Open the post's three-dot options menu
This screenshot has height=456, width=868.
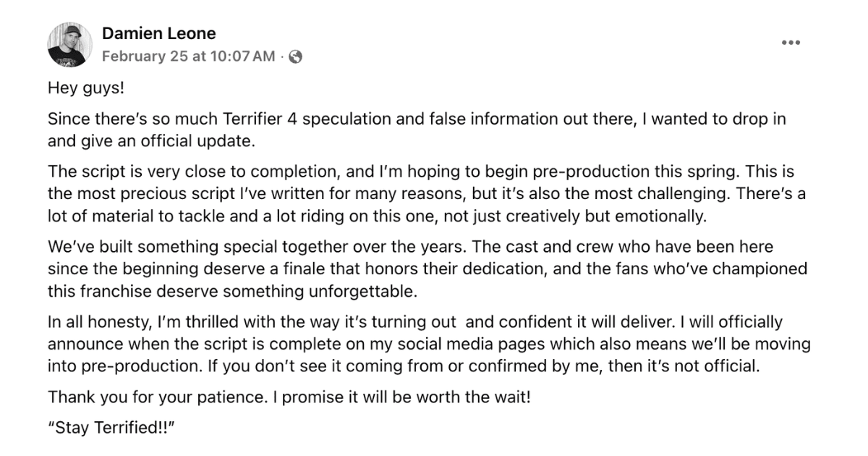pos(791,43)
